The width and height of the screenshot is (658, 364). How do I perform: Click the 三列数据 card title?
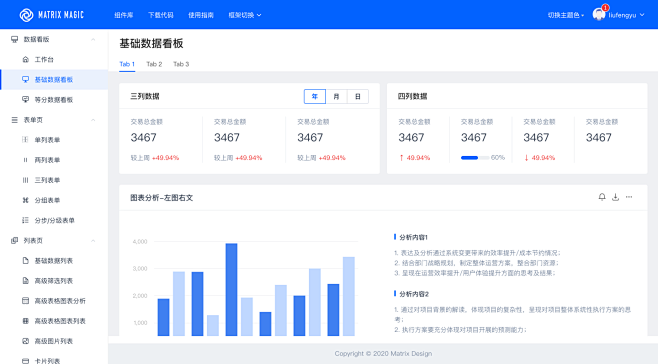click(145, 96)
